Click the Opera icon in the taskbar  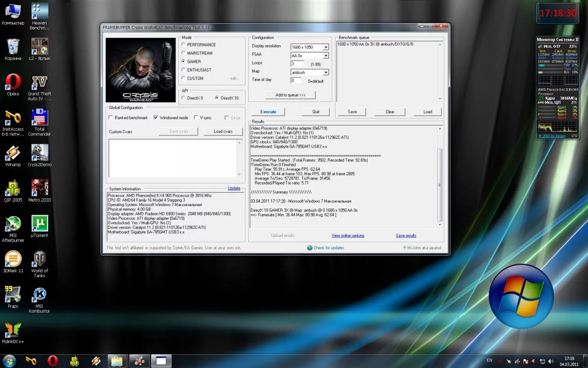click(x=52, y=361)
